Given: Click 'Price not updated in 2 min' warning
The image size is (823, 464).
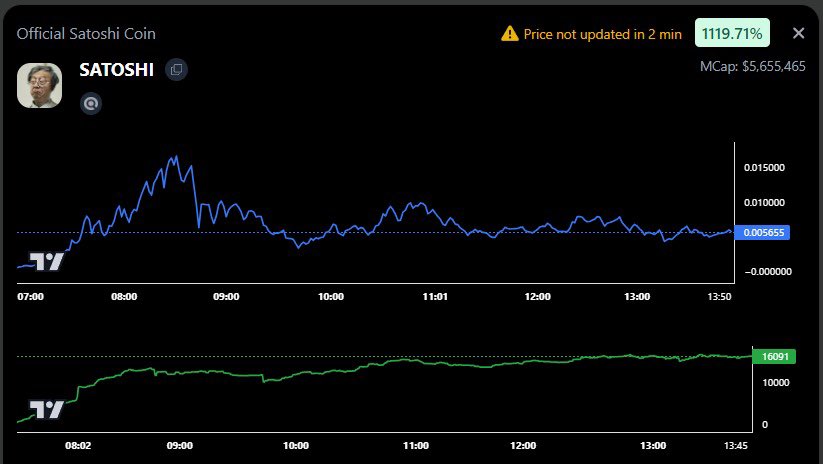Looking at the screenshot, I should click(x=603, y=34).
